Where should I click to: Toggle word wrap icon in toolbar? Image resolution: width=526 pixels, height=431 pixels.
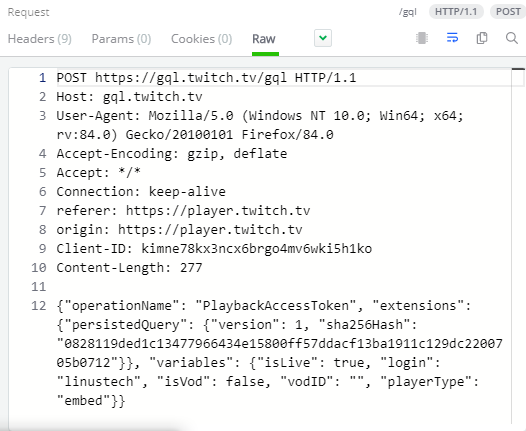coord(452,38)
